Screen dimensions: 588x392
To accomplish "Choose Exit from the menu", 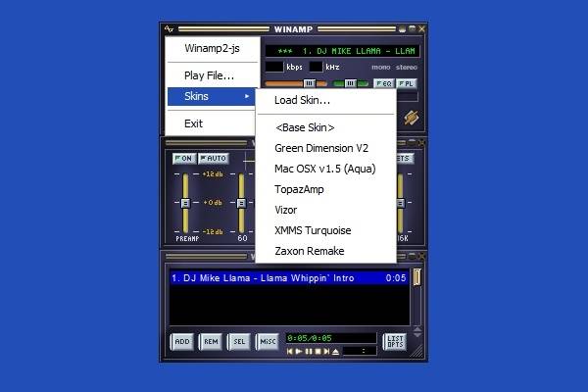I will coord(212,123).
